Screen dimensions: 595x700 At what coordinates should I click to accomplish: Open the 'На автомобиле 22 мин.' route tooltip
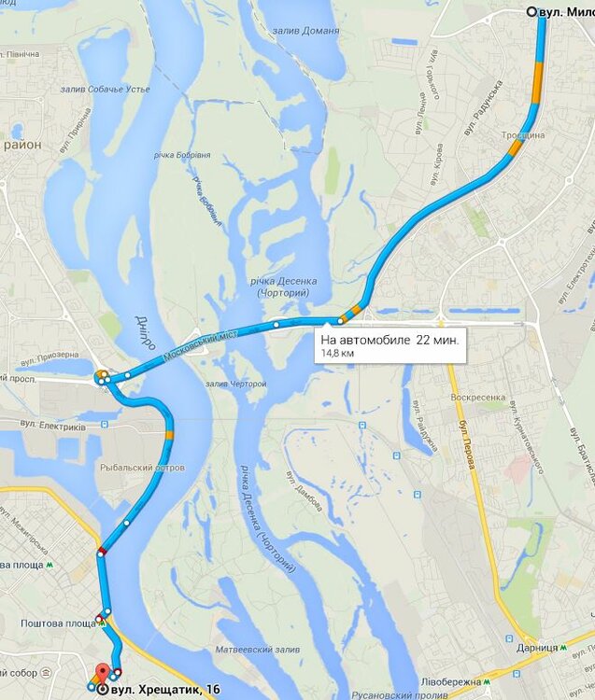pyautogui.click(x=390, y=345)
